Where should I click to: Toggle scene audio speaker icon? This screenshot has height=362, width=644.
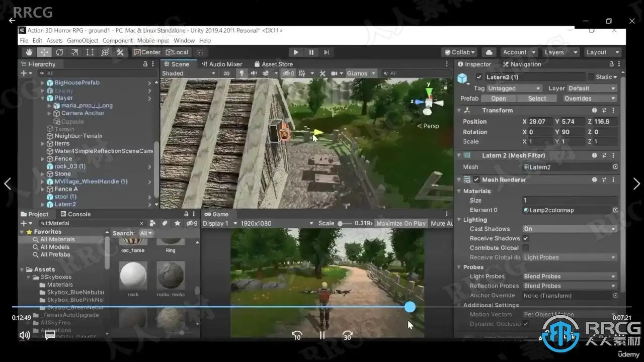(254, 73)
